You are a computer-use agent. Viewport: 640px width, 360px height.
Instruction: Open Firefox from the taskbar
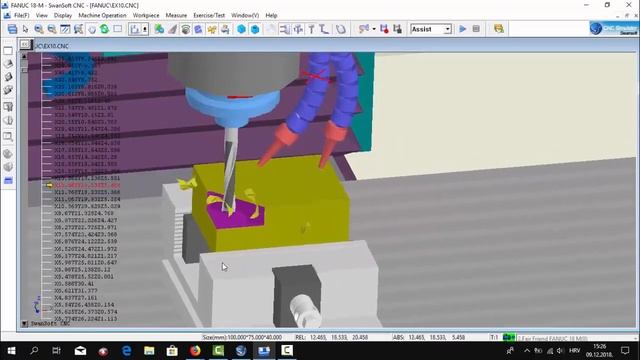195,351
